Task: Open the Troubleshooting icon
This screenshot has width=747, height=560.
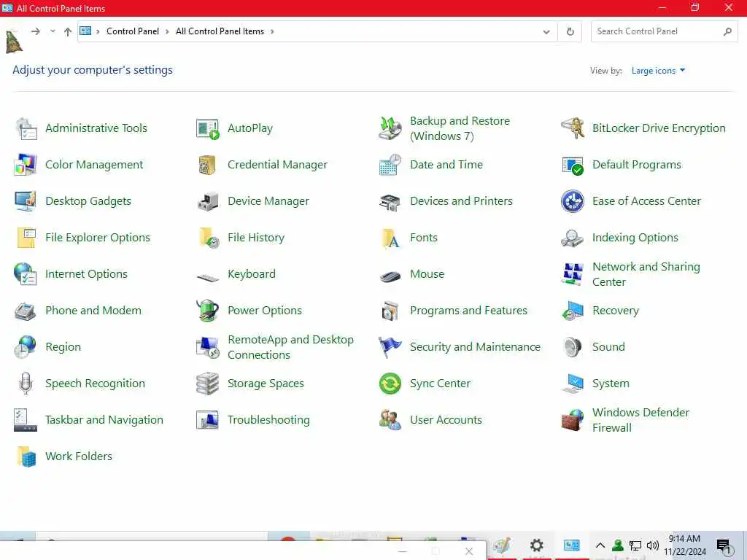Action: click(208, 420)
